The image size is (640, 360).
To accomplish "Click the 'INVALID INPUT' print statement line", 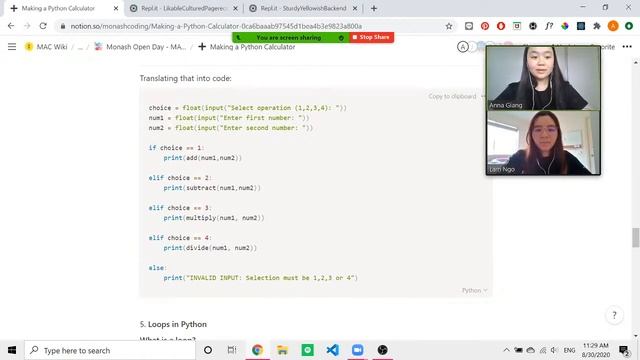I will click(x=260, y=278).
